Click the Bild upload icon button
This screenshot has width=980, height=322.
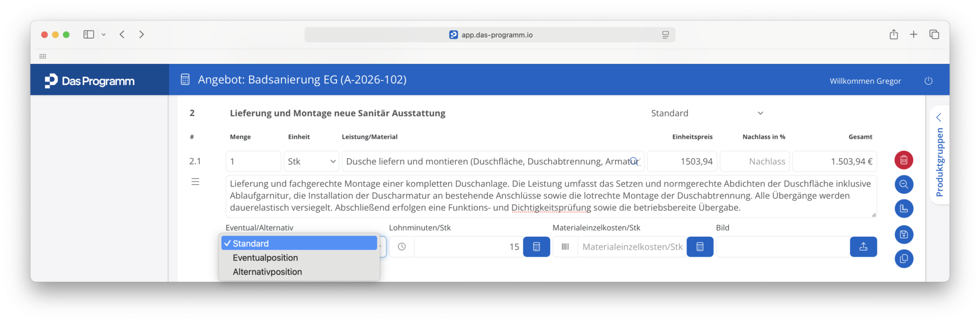pos(863,247)
